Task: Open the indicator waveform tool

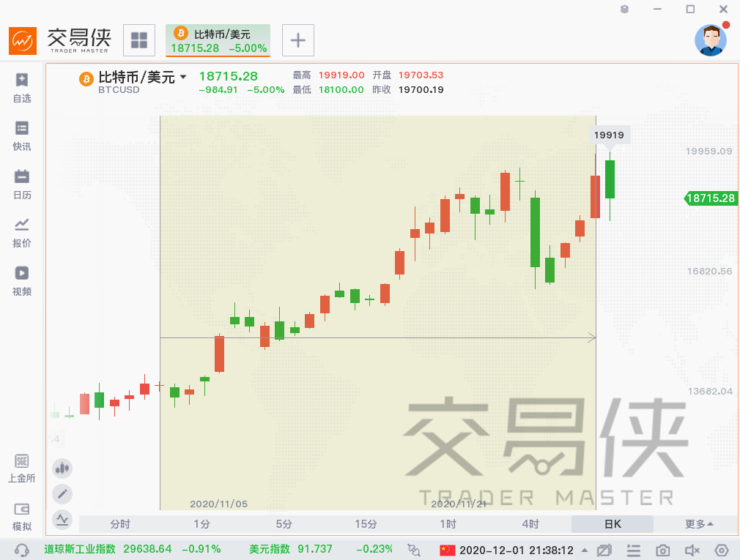Action: pos(62,520)
